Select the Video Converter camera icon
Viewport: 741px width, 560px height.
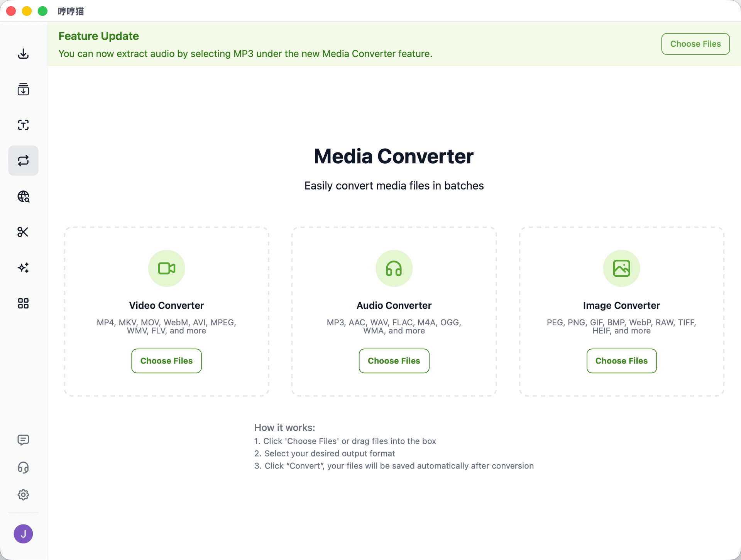166,268
